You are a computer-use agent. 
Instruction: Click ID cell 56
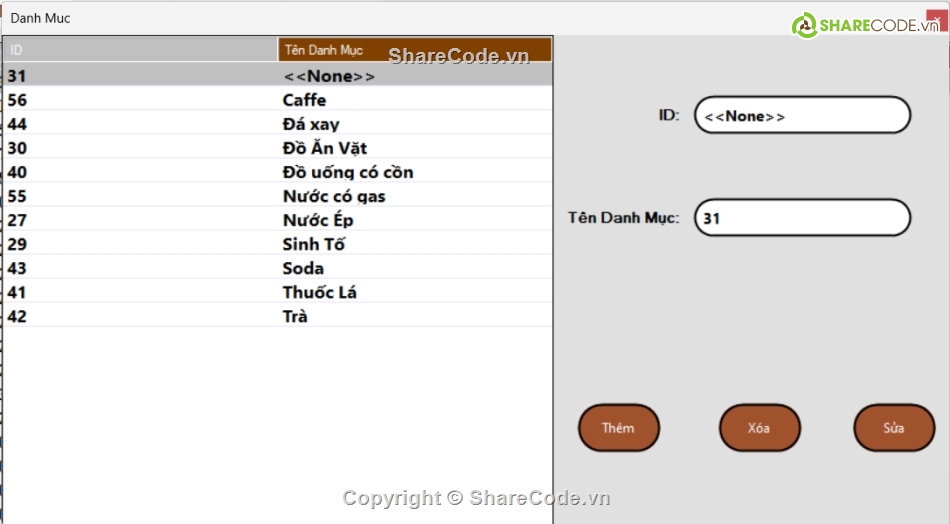tap(140, 100)
